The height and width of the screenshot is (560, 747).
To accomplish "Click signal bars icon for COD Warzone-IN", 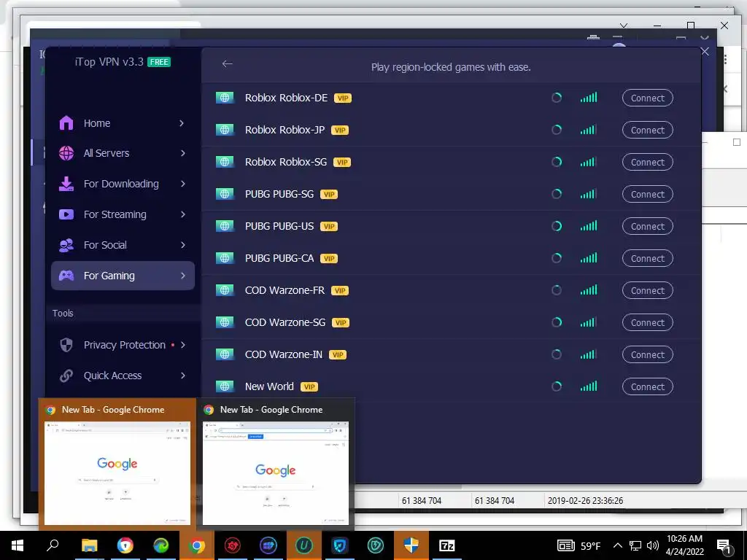I will tap(589, 354).
